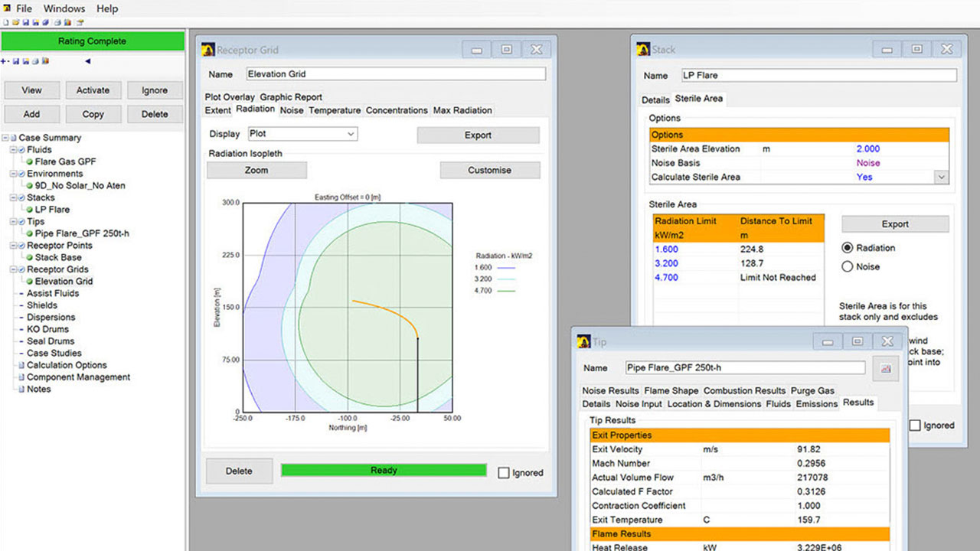Click the chart icon beside the Tip name field
This screenshot has height=551, width=980.
(887, 368)
